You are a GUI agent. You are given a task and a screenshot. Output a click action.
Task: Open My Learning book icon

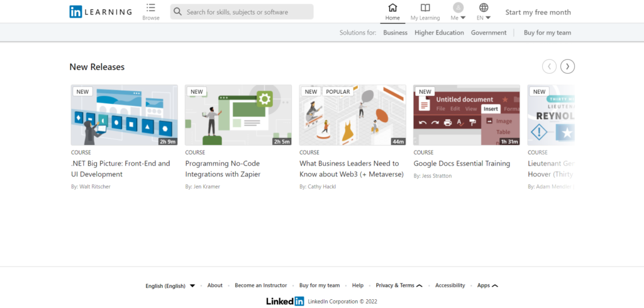[x=425, y=8]
